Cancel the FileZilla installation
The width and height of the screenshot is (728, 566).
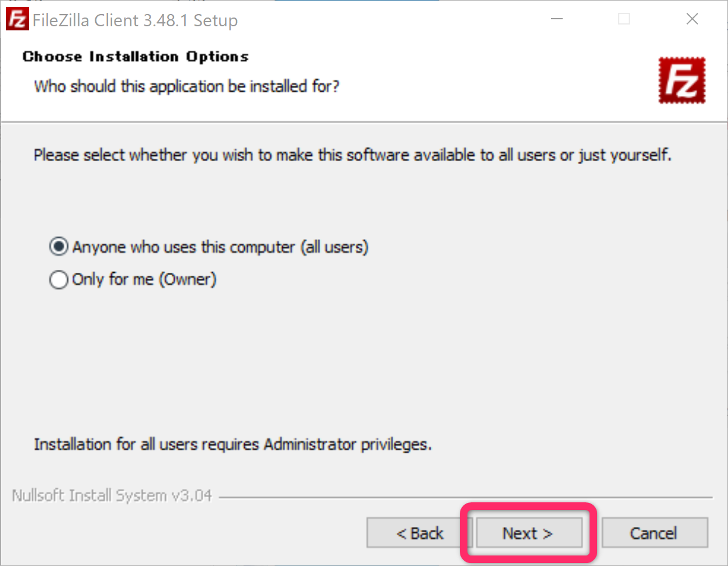tap(654, 533)
